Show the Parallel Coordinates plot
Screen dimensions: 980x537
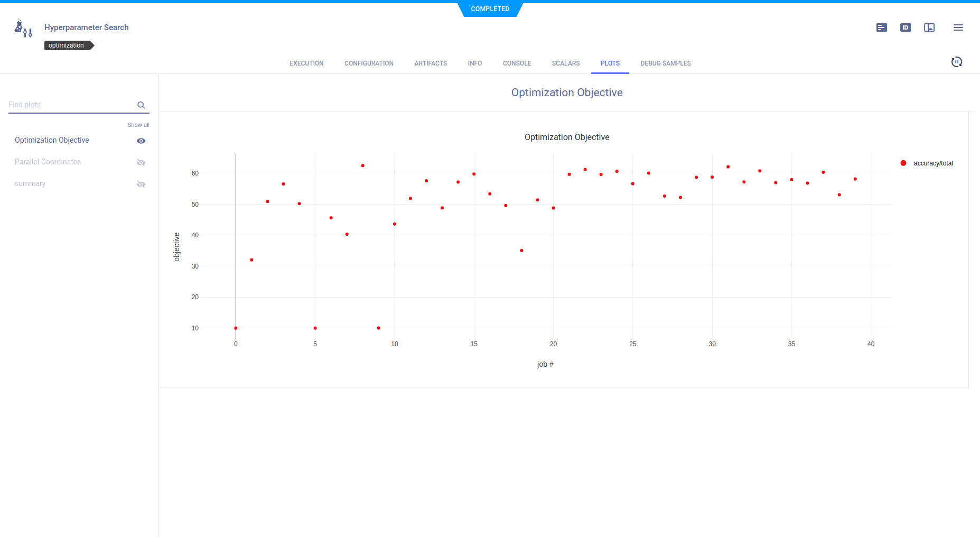[x=141, y=163]
